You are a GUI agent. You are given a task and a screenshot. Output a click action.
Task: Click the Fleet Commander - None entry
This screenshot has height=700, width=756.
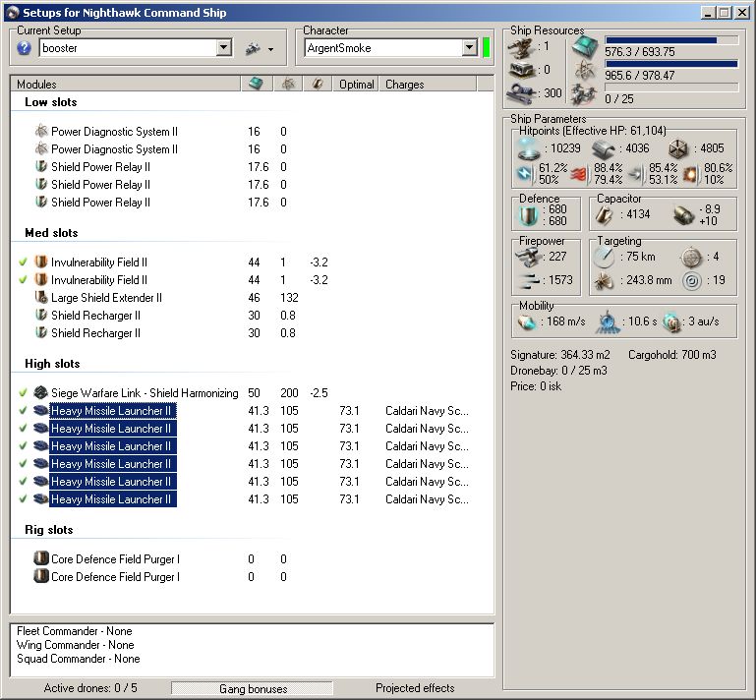pos(75,631)
